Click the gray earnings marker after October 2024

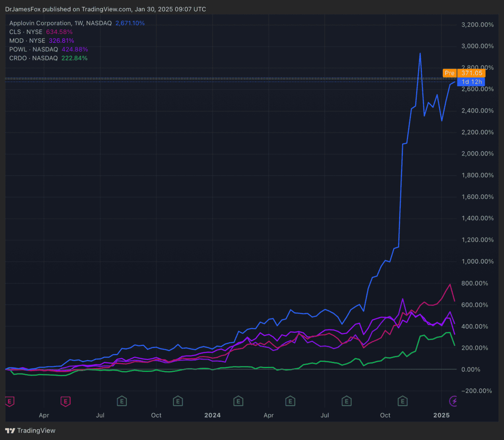coord(402,401)
